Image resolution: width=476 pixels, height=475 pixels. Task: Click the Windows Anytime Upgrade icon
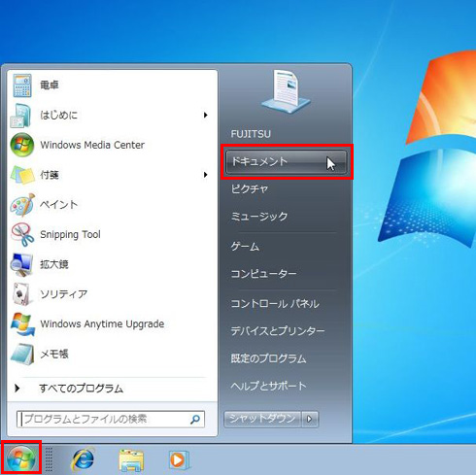coord(22,324)
